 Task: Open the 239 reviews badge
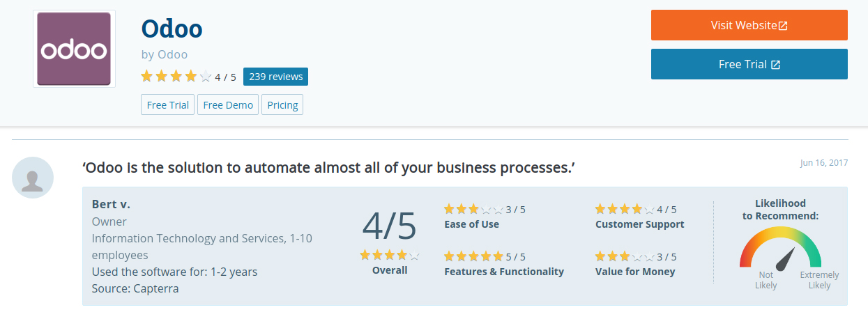[275, 77]
